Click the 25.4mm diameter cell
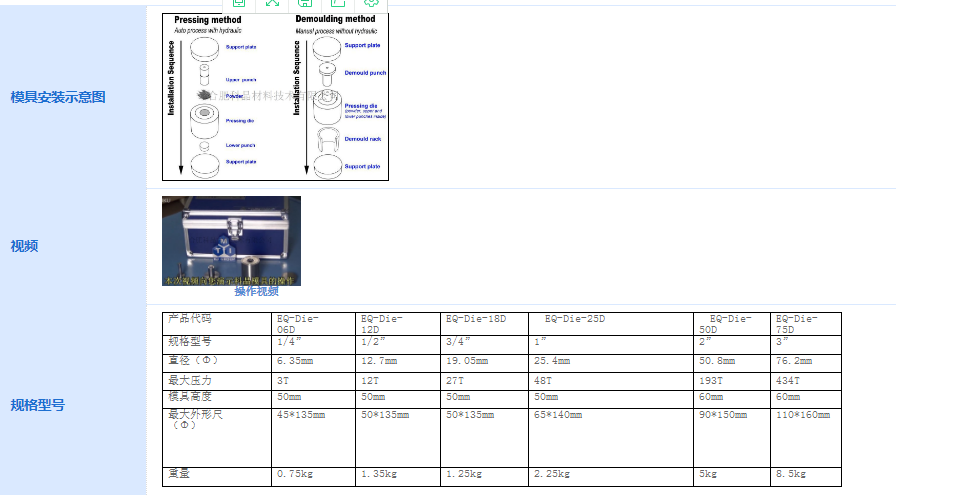The height and width of the screenshot is (495, 956). point(610,363)
